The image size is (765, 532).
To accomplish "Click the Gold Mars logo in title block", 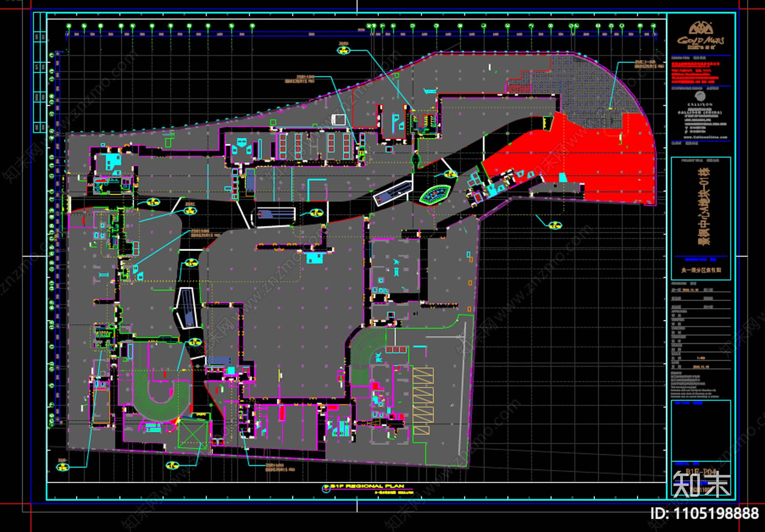I will click(x=700, y=35).
